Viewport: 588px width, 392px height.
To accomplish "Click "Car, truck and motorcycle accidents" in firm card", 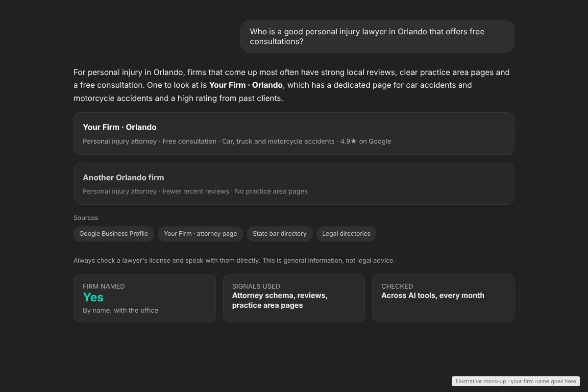I will (x=278, y=141).
